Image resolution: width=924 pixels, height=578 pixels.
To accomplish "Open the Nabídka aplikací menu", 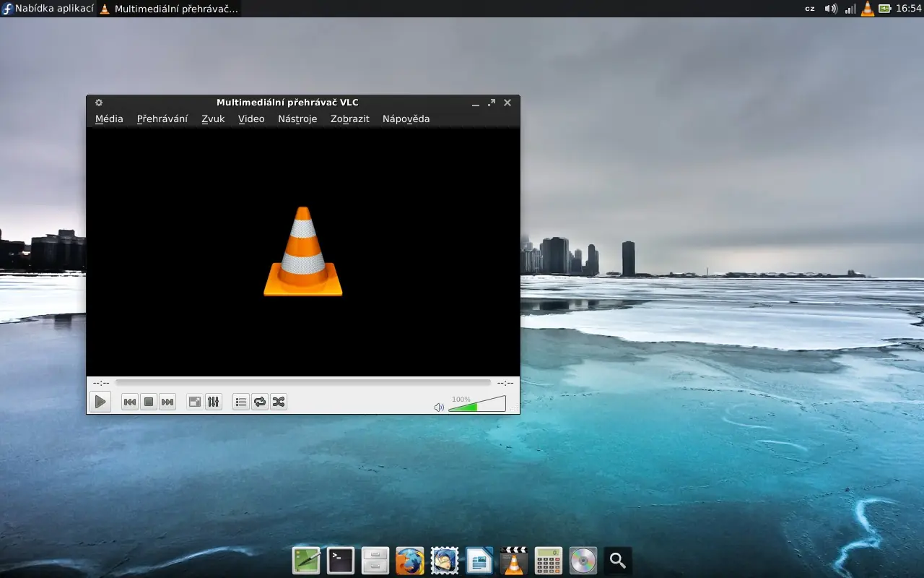I will click(48, 9).
